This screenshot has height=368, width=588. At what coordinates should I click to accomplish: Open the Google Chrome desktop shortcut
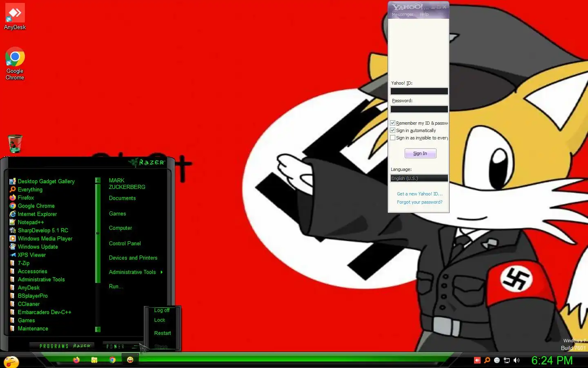(15, 63)
